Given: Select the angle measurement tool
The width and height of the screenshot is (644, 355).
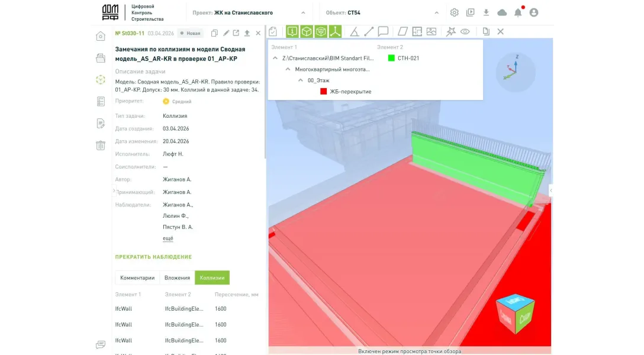Looking at the screenshot, I should (355, 31).
